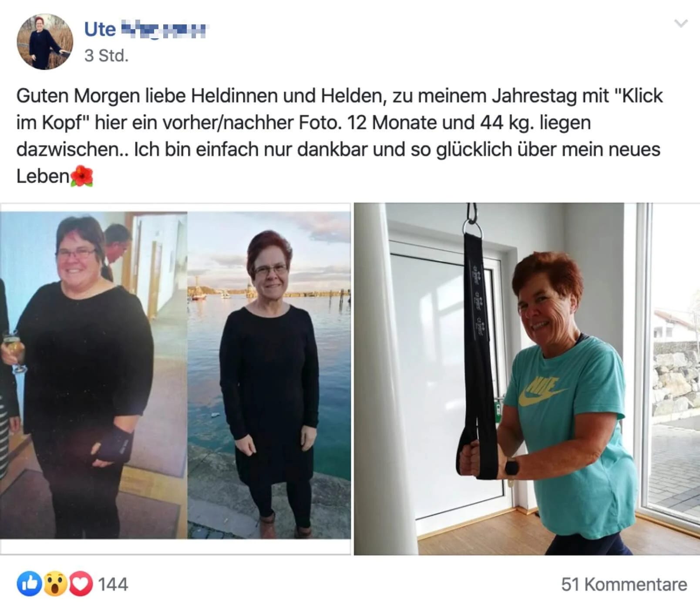700x609 pixels.
Task: Click the "vorher" before photo on the left
Action: (x=94, y=375)
